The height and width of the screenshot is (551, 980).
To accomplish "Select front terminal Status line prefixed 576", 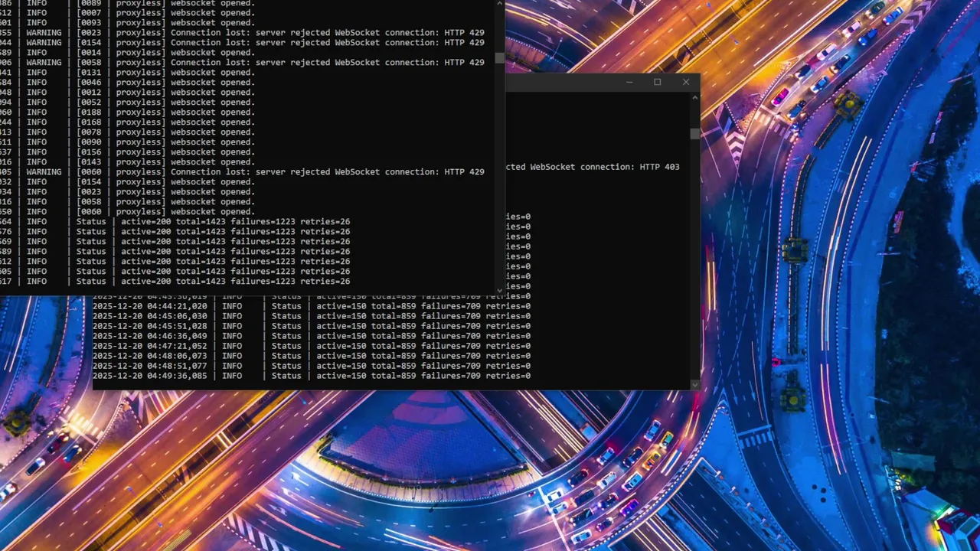I will [175, 232].
